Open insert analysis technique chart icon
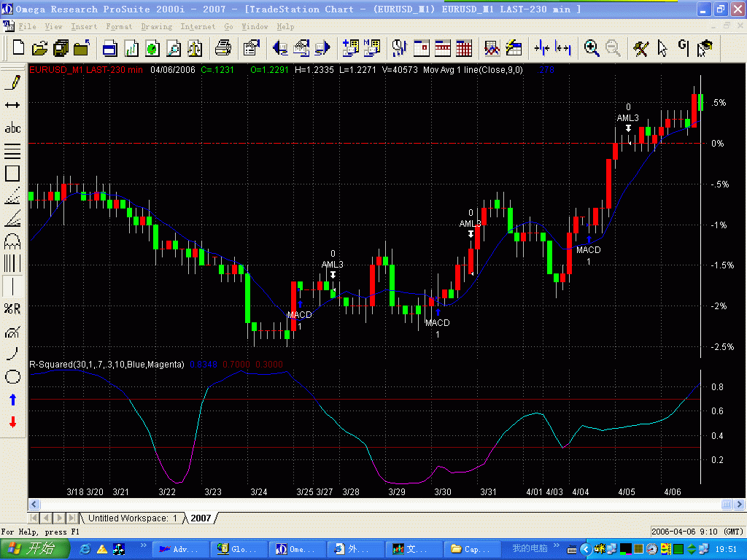The width and height of the screenshot is (747, 560). pos(492,47)
